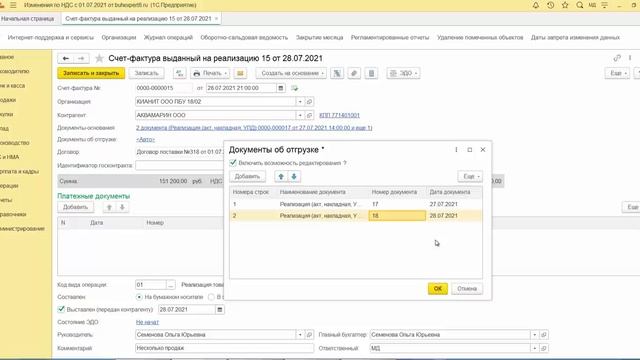
Task: Open Код вида операции selection ellipsis
Action: tap(171, 284)
